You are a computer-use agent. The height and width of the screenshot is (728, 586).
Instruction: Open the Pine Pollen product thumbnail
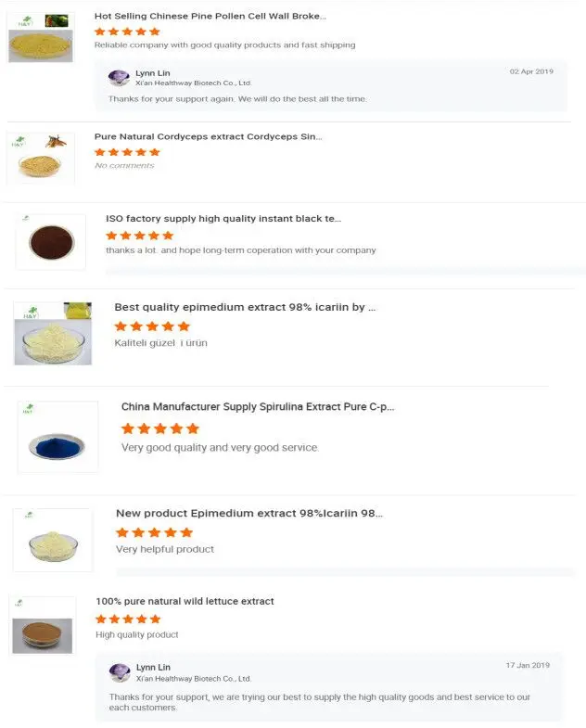click(41, 38)
